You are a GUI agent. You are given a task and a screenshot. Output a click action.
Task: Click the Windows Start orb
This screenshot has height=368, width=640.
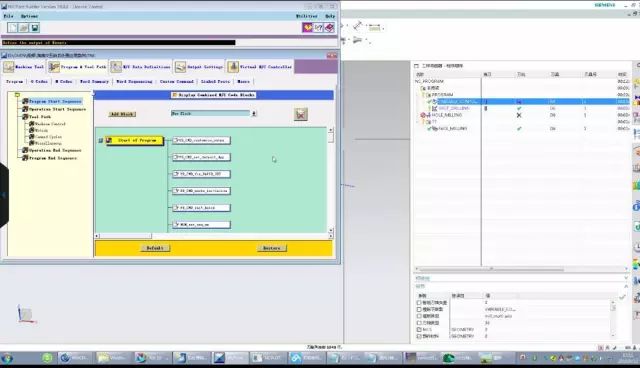7,358
